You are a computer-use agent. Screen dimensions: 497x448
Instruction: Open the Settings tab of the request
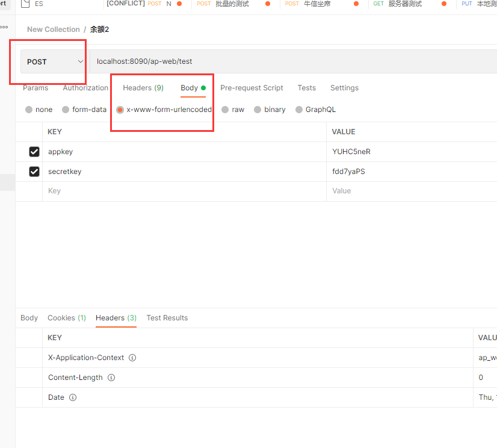(344, 88)
